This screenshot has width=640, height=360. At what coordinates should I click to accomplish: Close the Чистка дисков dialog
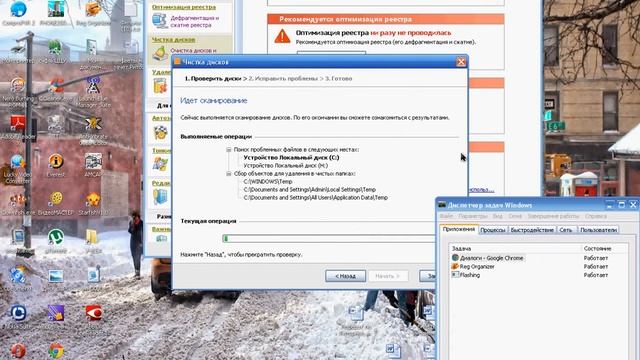click(461, 62)
